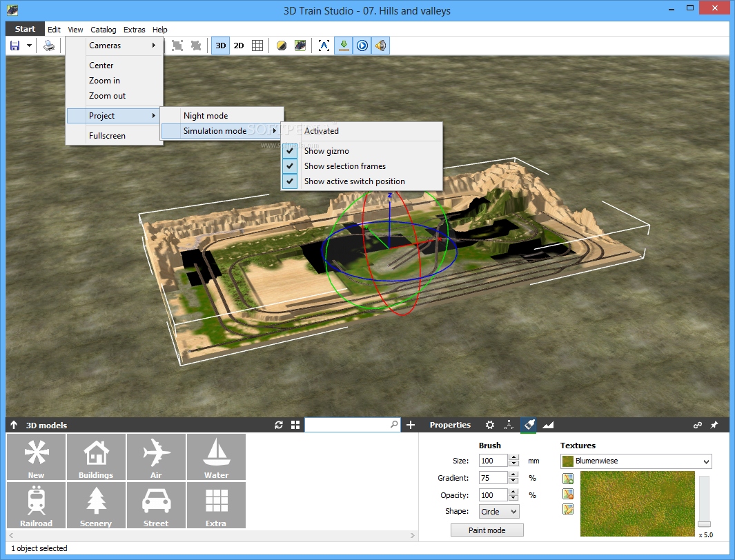Open the axes position properties tab

[x=509, y=425]
